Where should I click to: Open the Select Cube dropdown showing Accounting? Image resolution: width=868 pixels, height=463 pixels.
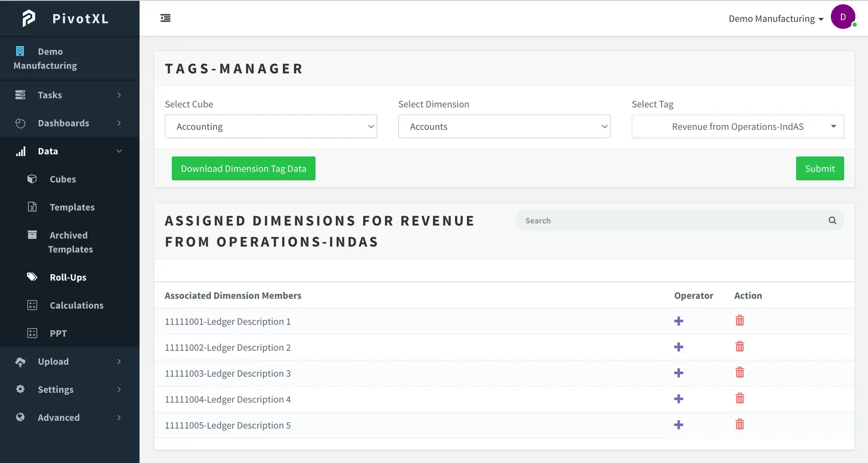271,127
